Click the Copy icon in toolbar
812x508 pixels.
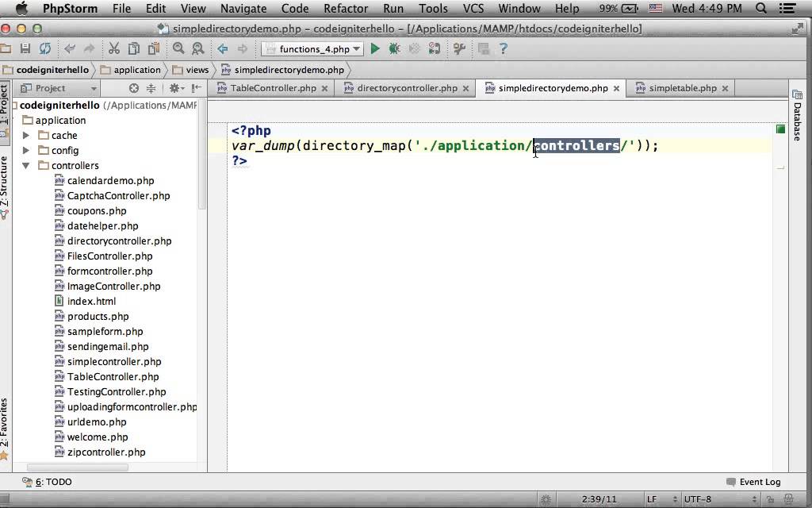pos(133,48)
